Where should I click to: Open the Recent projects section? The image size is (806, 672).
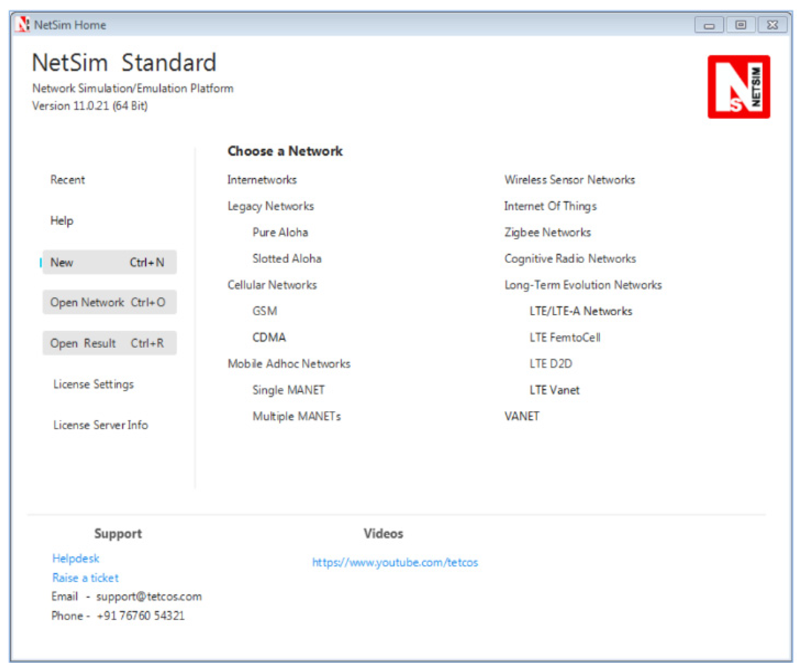coord(68,180)
